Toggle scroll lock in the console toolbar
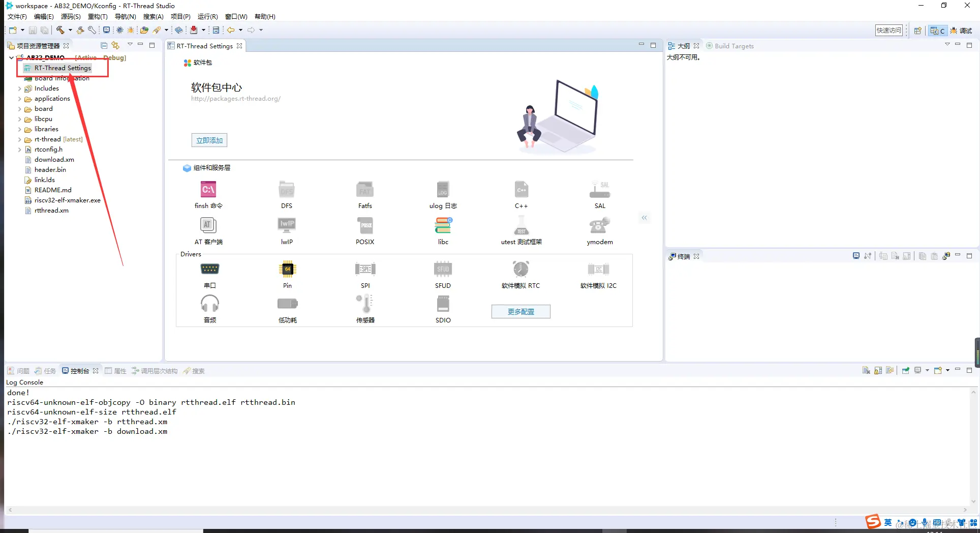This screenshot has width=980, height=533. pos(878,370)
